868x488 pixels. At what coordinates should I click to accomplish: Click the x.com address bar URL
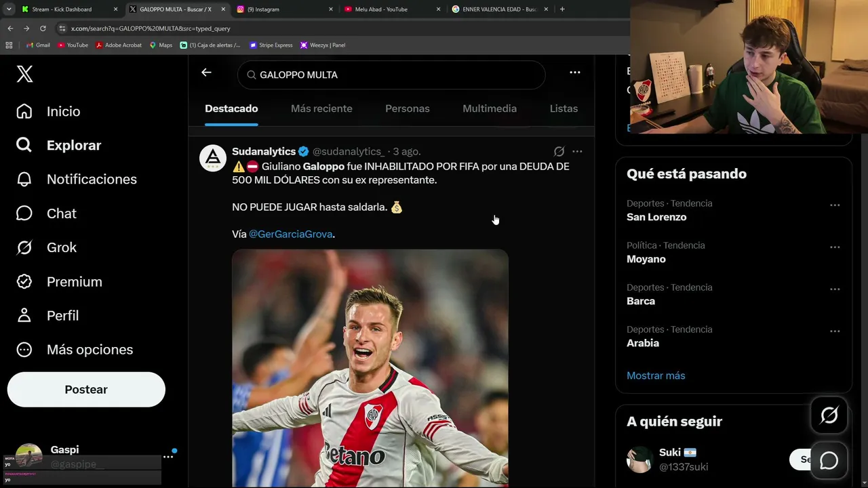click(151, 28)
